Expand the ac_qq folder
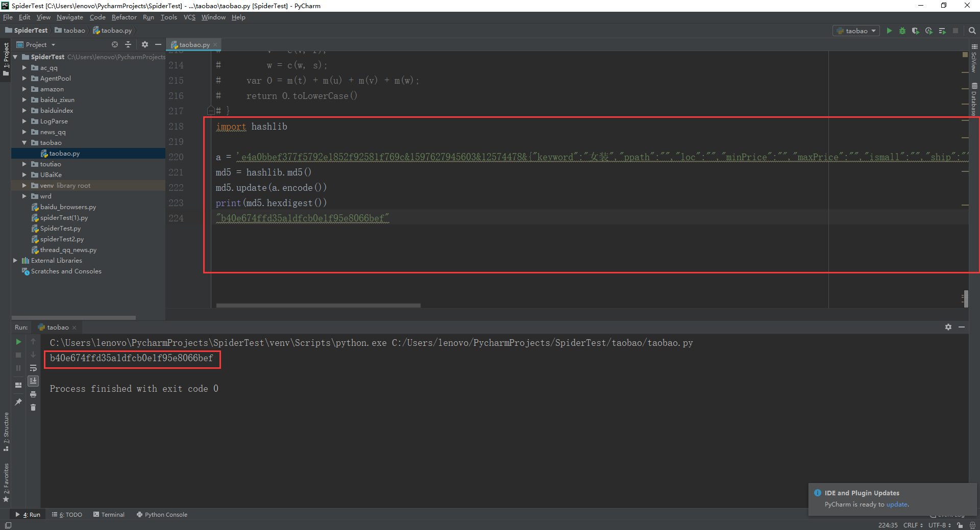The image size is (980, 530). pyautogui.click(x=24, y=67)
